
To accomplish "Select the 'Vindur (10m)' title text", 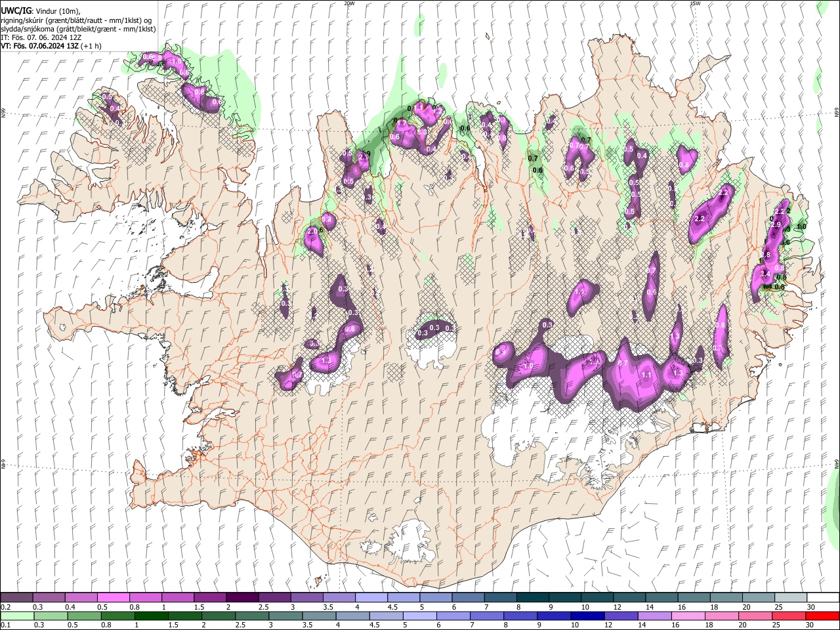I will tap(57, 11).
